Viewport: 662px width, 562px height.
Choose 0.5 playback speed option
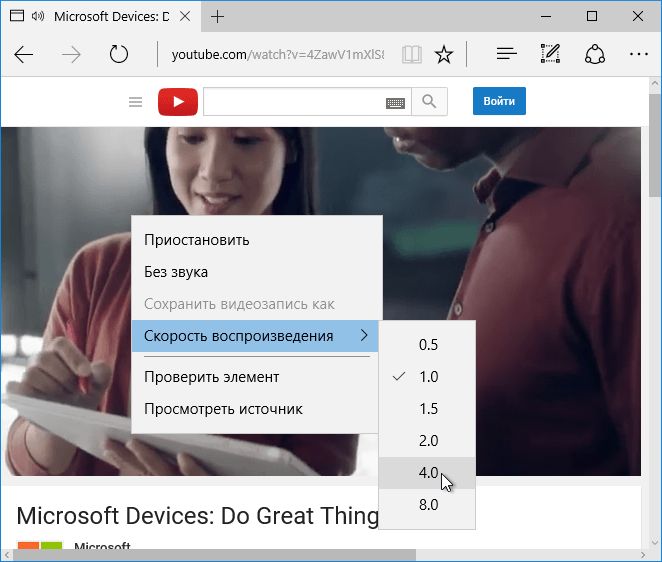[428, 345]
